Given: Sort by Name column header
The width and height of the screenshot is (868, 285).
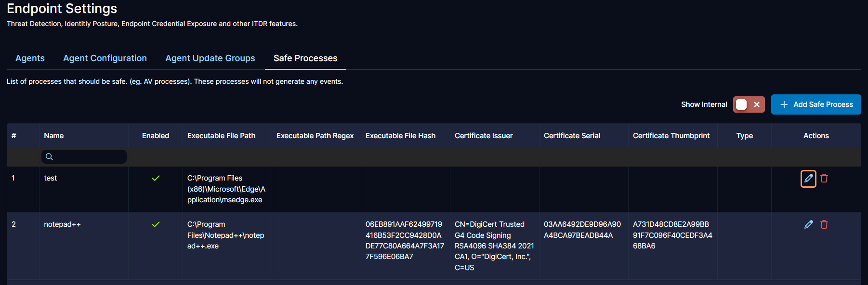Looking at the screenshot, I should [54, 136].
